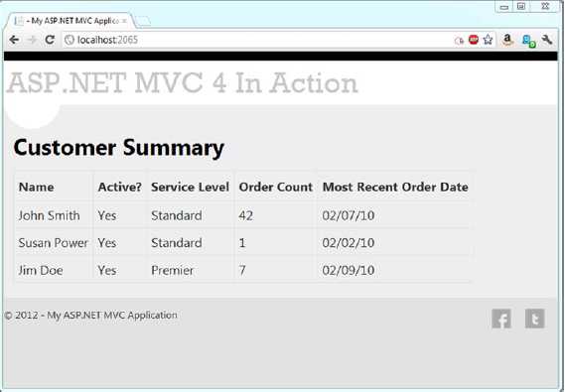Close the browser window
The image size is (565, 392).
[545, 7]
